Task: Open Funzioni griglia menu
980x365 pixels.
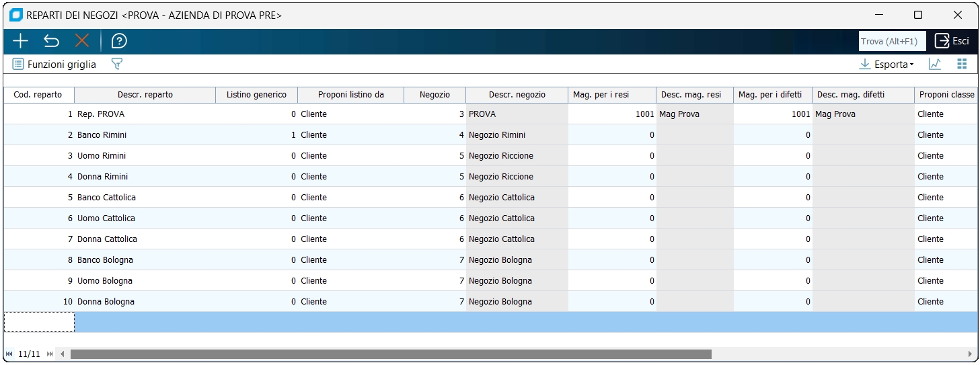Action: [54, 65]
